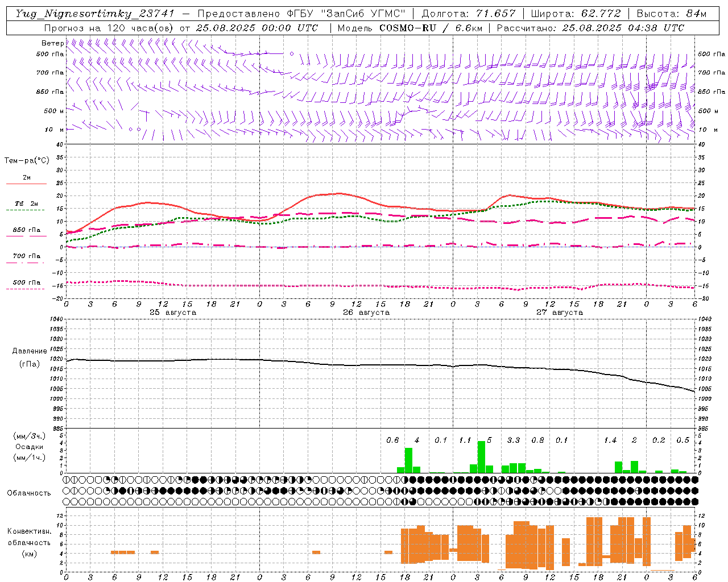This screenshot has width=728, height=582.
Task: Click the Конвективн. label
Action: [29, 531]
